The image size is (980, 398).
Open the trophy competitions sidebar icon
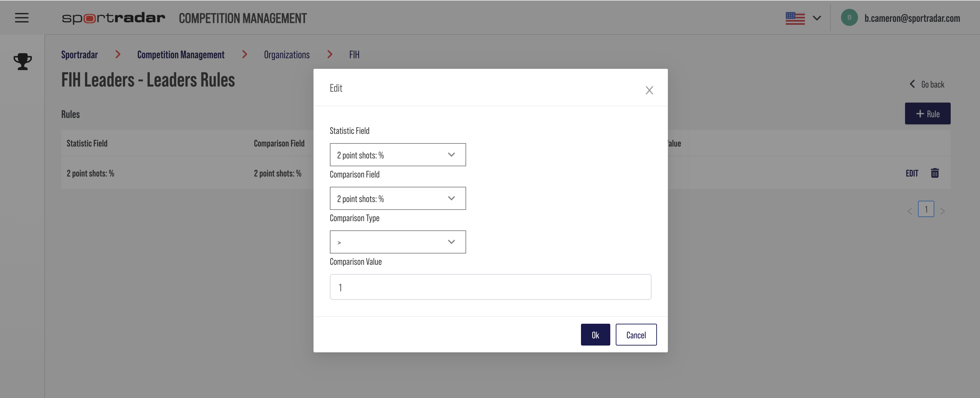22,61
